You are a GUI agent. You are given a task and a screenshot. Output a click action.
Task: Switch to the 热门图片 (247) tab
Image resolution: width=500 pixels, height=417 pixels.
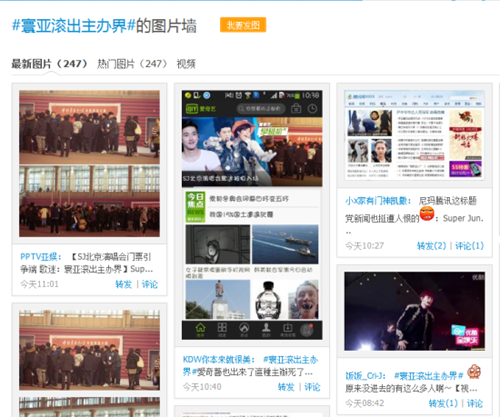point(132,64)
